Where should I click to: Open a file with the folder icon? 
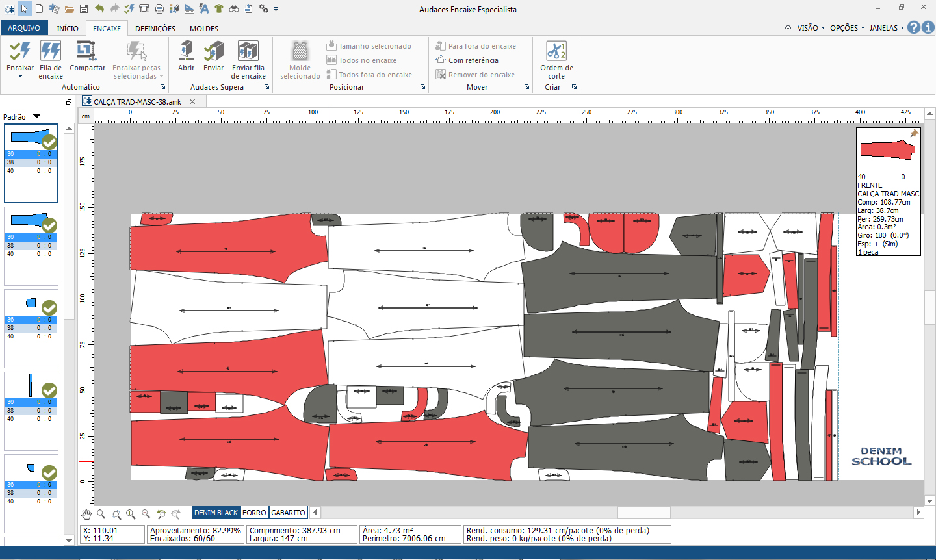70,9
